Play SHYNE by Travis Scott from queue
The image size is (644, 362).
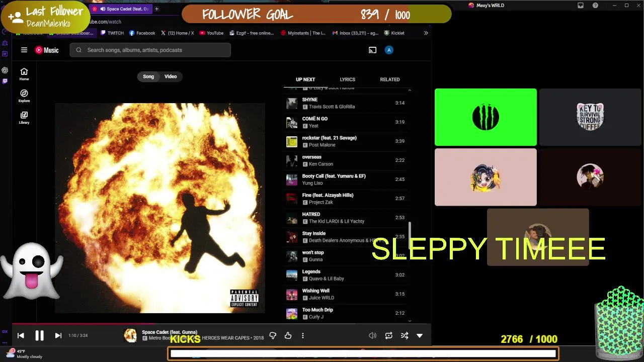click(345, 103)
